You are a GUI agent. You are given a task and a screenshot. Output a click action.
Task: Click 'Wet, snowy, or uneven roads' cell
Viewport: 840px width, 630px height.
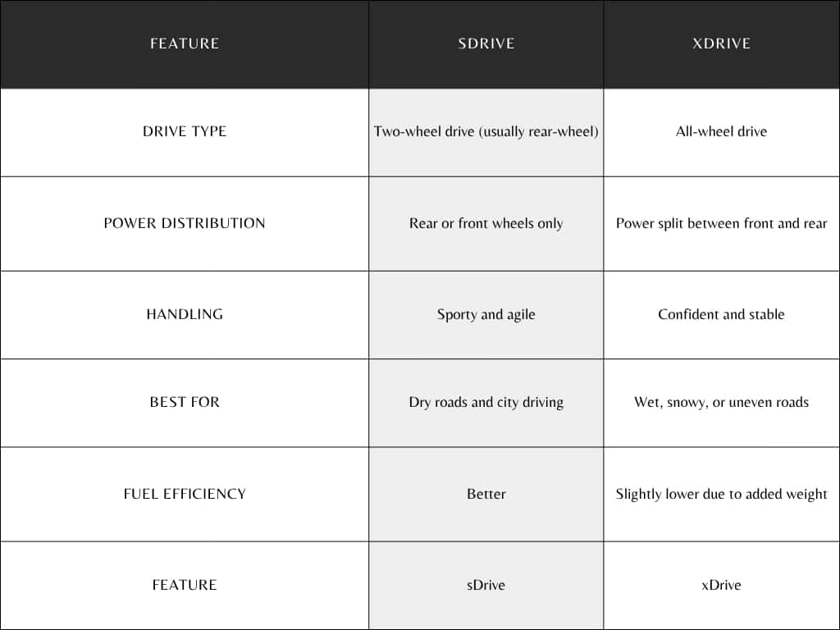[x=721, y=402]
